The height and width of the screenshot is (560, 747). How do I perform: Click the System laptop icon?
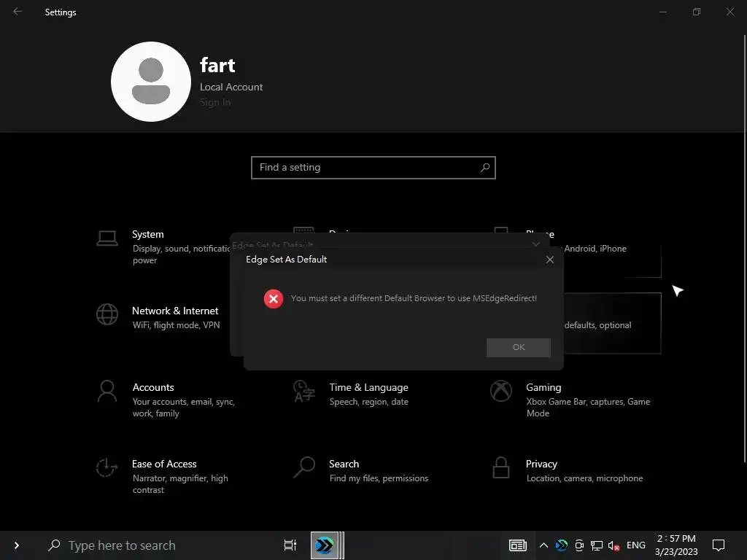tap(107, 238)
